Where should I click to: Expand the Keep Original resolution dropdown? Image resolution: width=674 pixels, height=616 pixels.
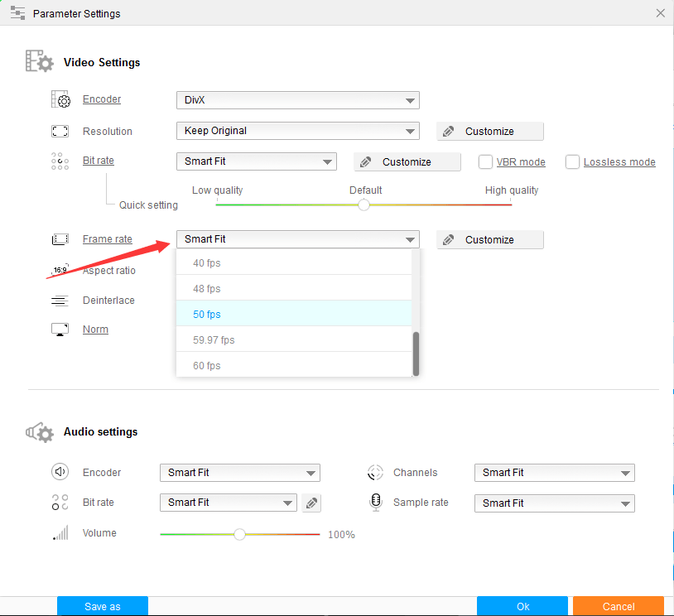pos(298,131)
